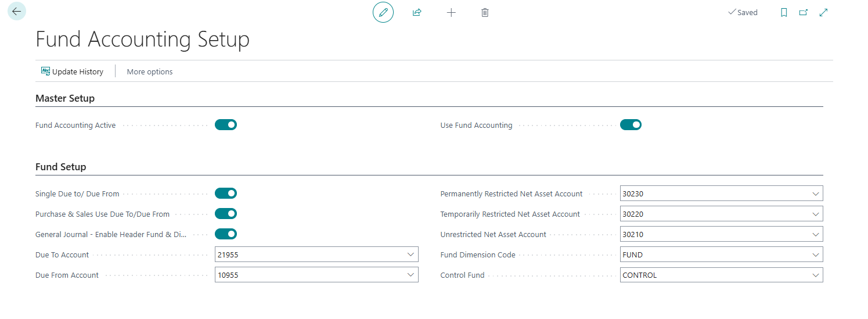The width and height of the screenshot is (868, 319).
Task: Toggle Purchase & Sales Use Due To/Due From
Action: pos(226,214)
